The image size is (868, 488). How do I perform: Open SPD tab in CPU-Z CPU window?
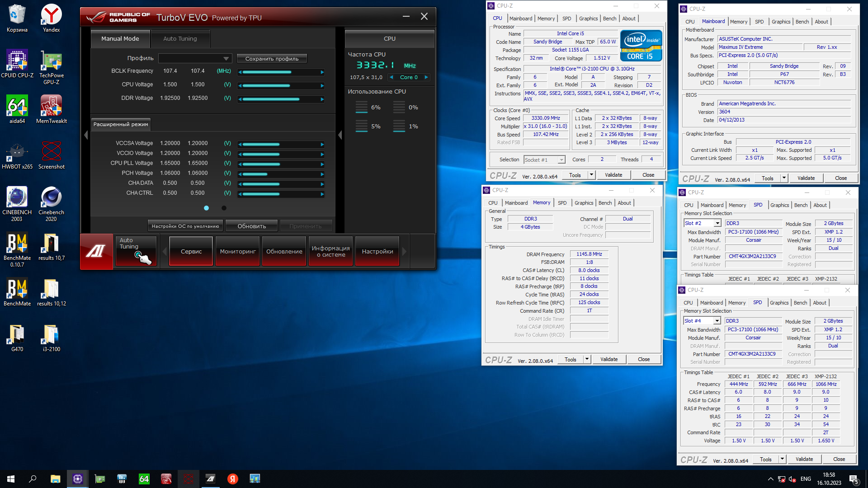tap(566, 19)
